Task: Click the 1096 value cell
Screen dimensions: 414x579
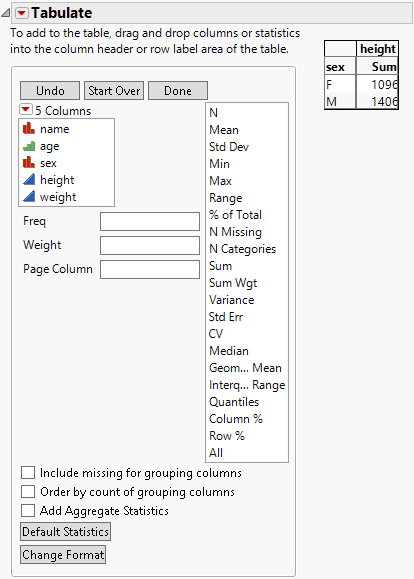Action: [x=377, y=84]
